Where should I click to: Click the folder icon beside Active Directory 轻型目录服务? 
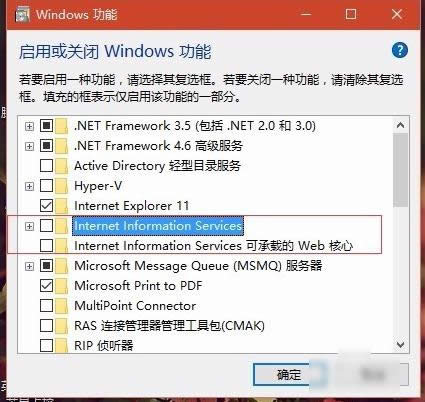point(61,166)
